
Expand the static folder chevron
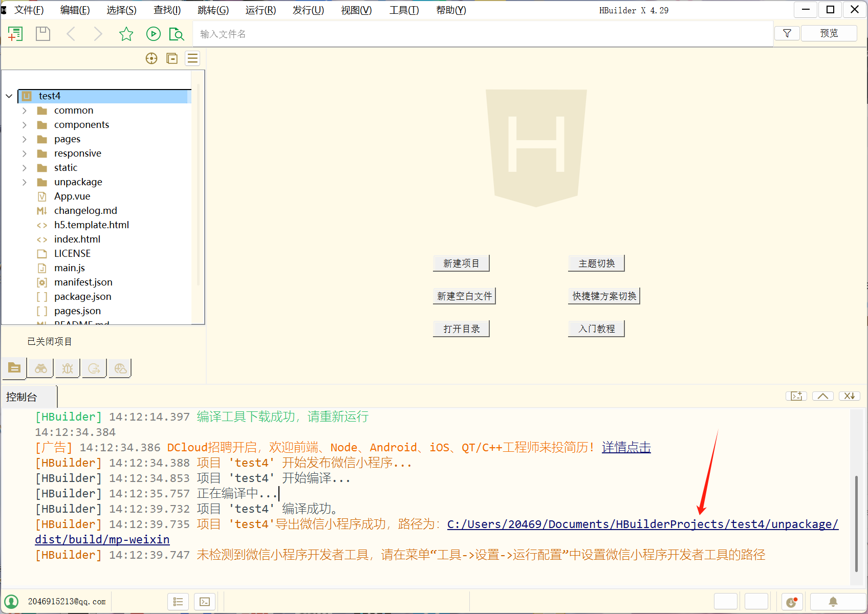24,168
